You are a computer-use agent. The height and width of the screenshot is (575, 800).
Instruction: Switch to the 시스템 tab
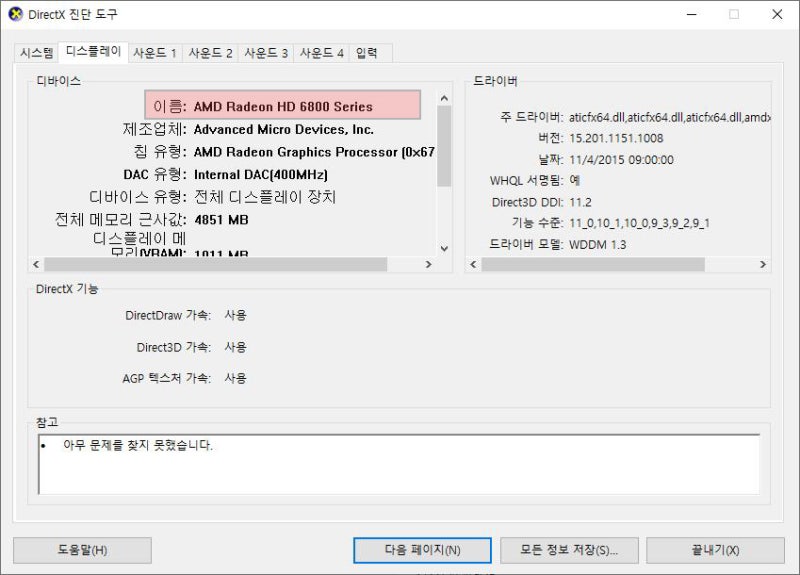click(36, 53)
